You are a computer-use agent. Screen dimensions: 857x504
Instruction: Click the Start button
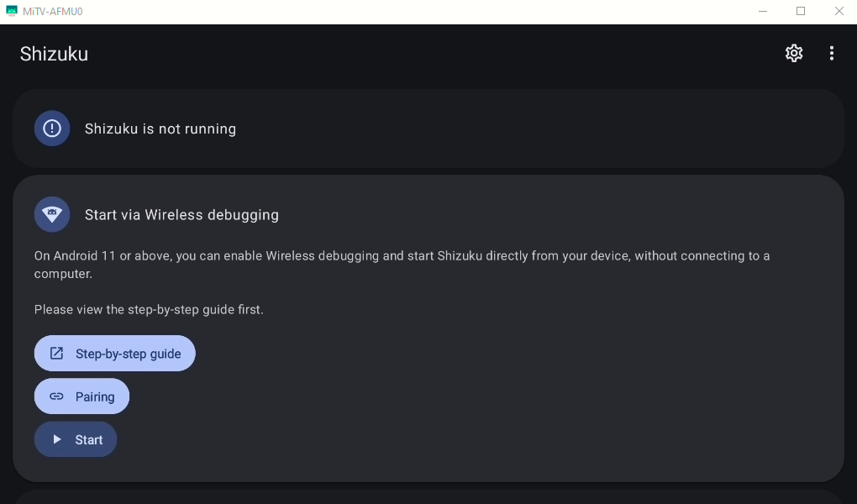pyautogui.click(x=76, y=439)
